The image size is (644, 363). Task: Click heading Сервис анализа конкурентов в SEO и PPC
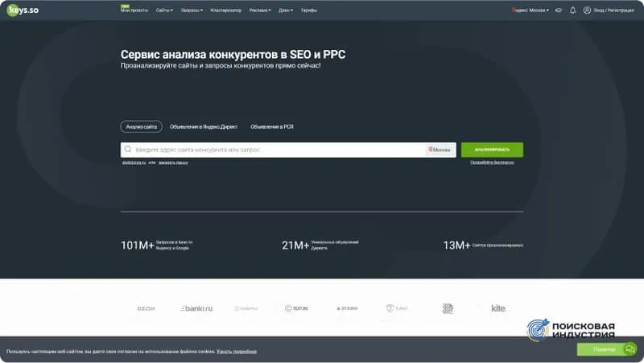point(233,54)
